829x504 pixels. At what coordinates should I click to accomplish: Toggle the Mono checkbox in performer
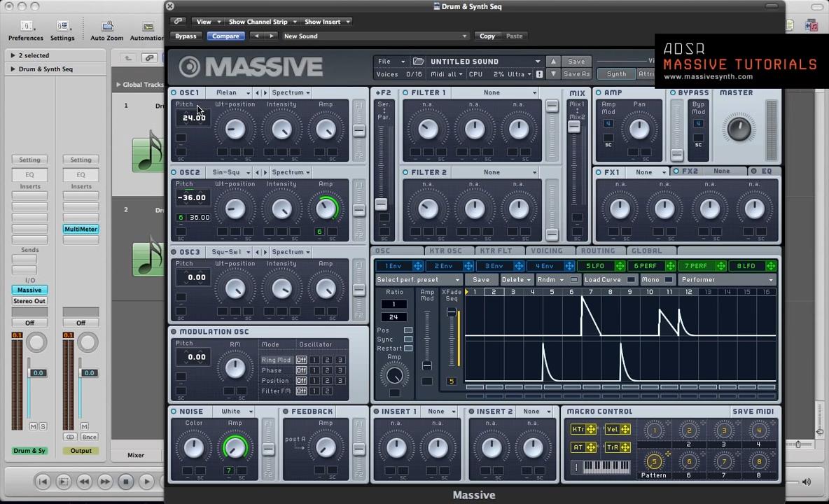668,279
